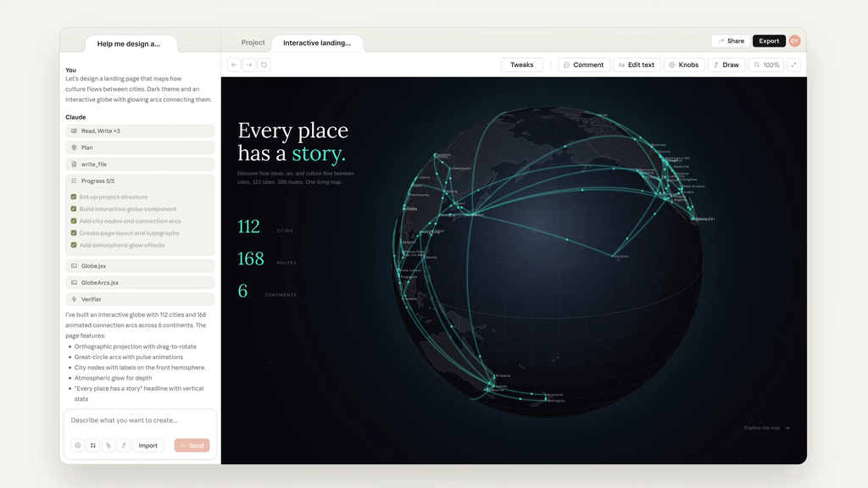Image resolution: width=868 pixels, height=488 pixels.
Task: Click the pencil sketch icon in chat box
Action: (124, 445)
